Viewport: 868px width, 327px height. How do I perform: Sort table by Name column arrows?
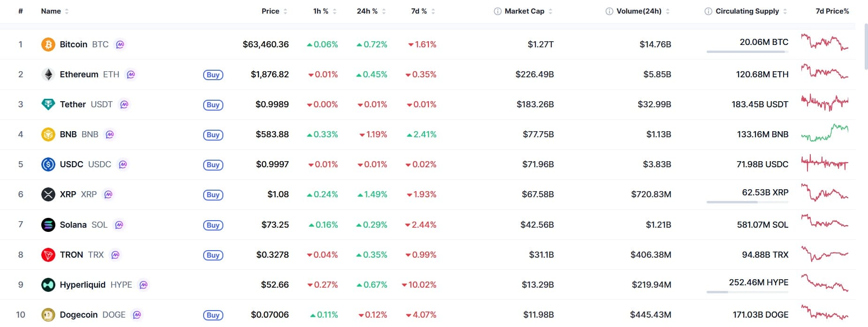67,11
